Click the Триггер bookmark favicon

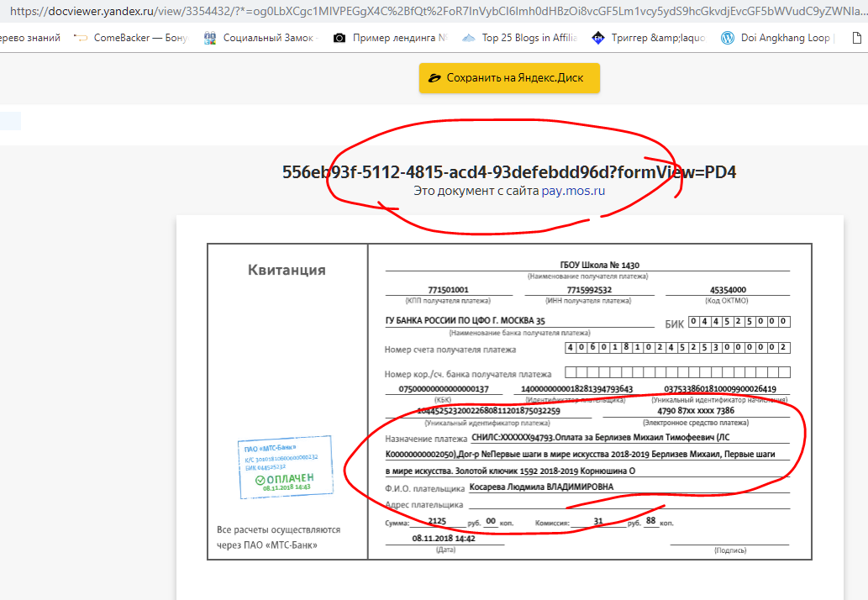(x=598, y=38)
